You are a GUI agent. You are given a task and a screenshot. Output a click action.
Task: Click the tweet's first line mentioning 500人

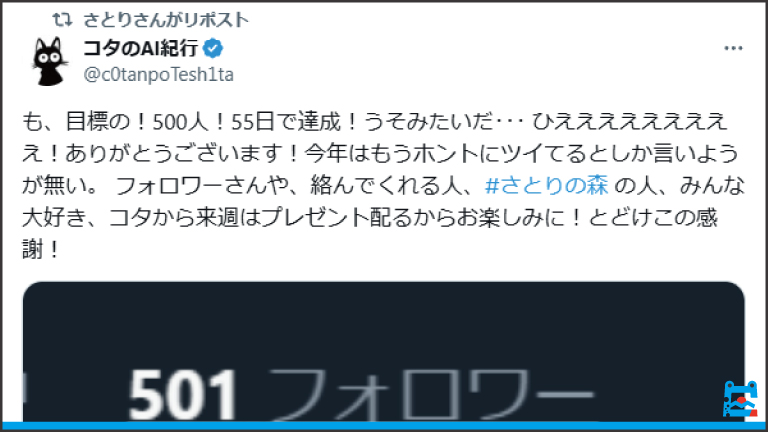point(374,121)
